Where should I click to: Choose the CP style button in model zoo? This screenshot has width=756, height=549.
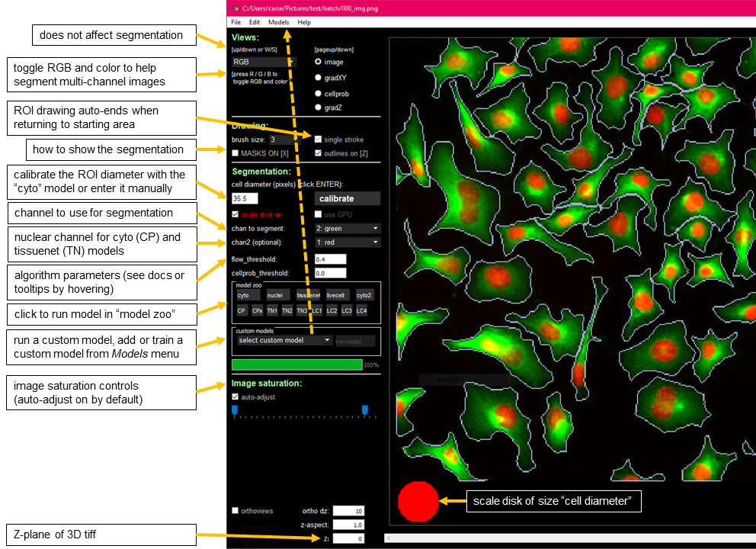[242, 310]
